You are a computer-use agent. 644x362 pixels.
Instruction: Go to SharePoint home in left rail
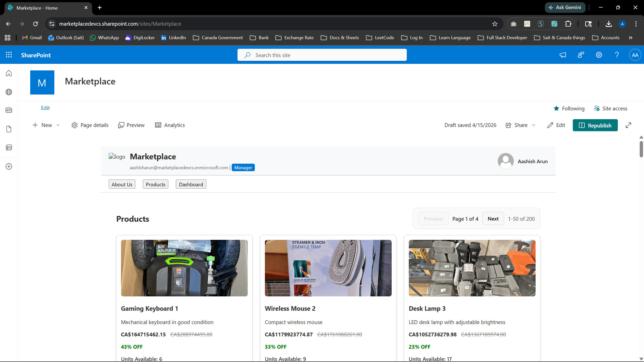click(x=9, y=73)
